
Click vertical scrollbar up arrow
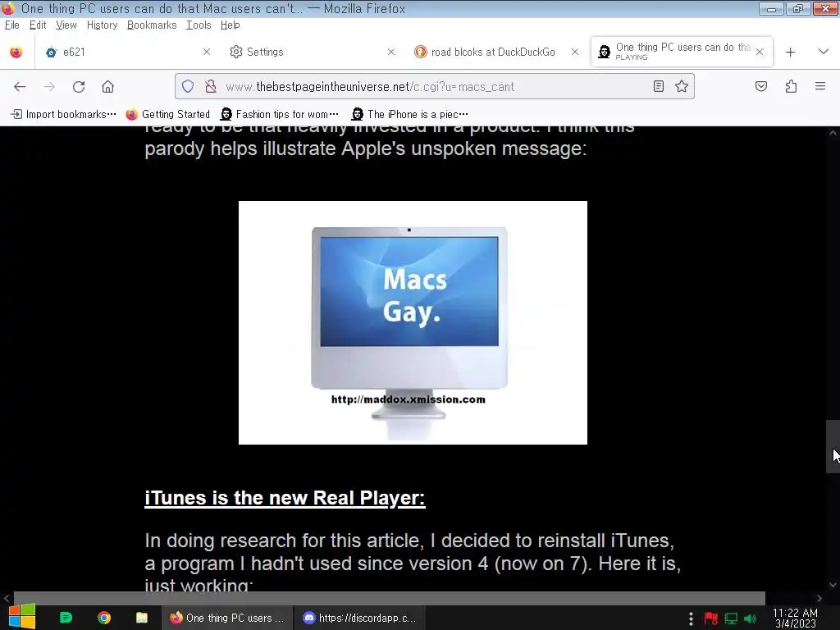pos(833,132)
